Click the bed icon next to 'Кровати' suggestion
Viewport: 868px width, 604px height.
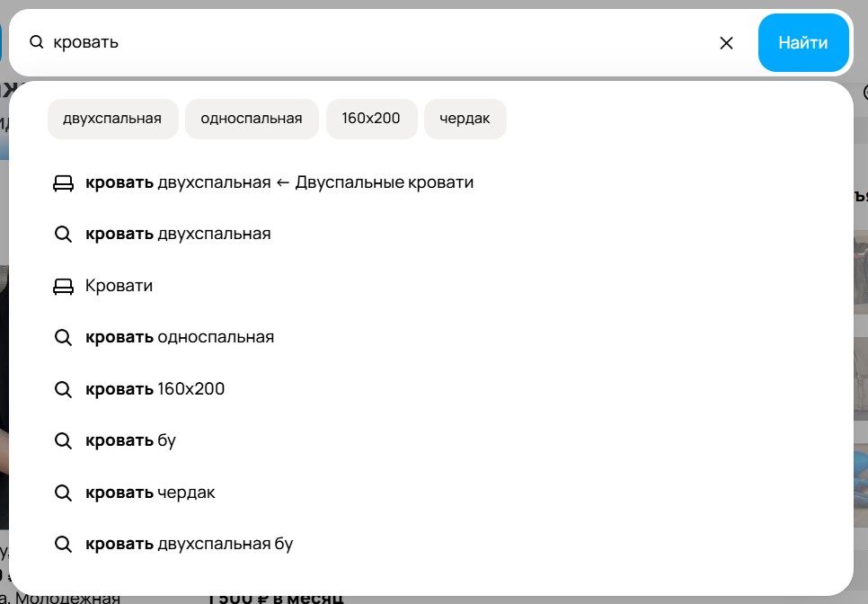(x=63, y=286)
